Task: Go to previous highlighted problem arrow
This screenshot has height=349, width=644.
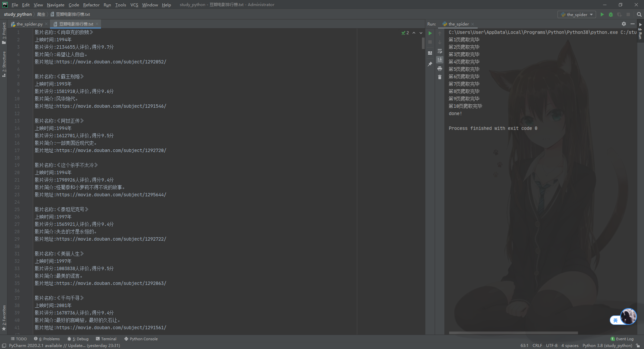Action: coord(414,33)
